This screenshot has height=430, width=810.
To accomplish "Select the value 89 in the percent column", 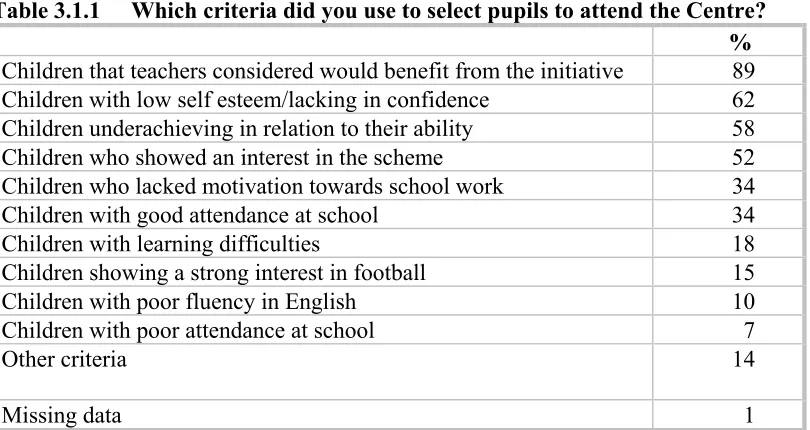I will (x=743, y=71).
